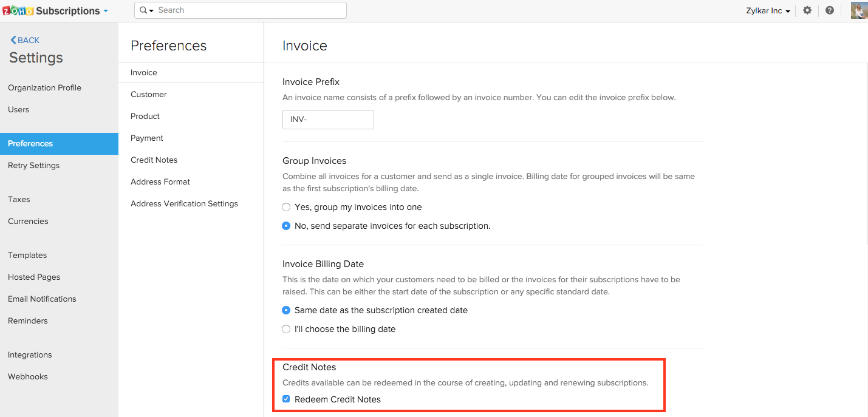Expand the Subscriptions app switcher arrow
This screenshot has width=868, height=417.
pyautogui.click(x=106, y=11)
